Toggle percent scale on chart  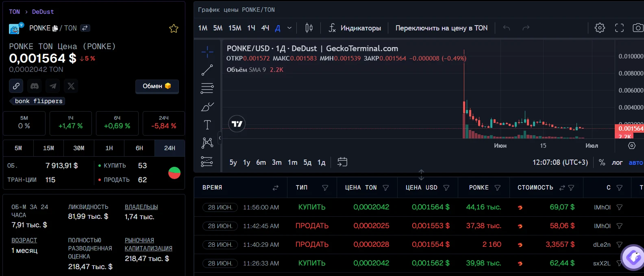pyautogui.click(x=602, y=162)
